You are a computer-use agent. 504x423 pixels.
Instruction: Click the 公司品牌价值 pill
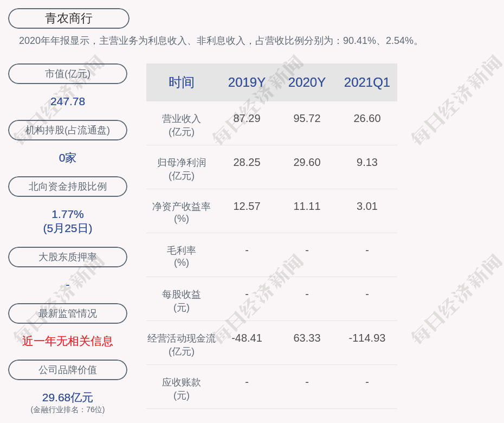[68, 370]
